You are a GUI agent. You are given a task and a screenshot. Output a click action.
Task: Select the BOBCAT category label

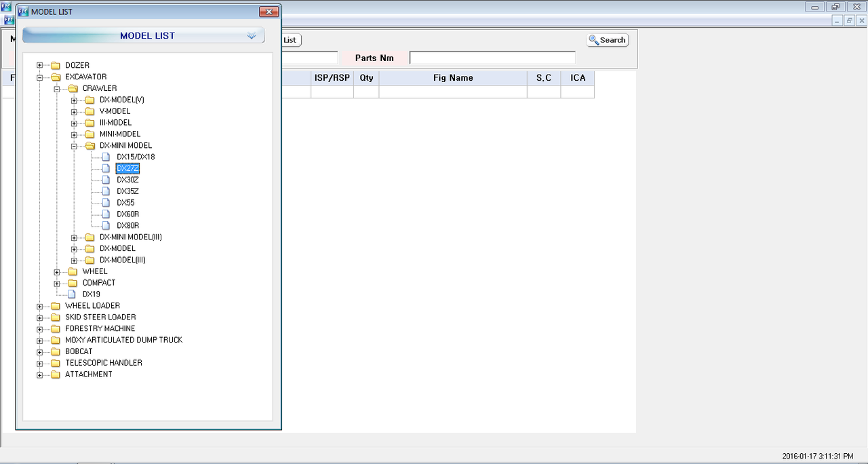point(79,352)
